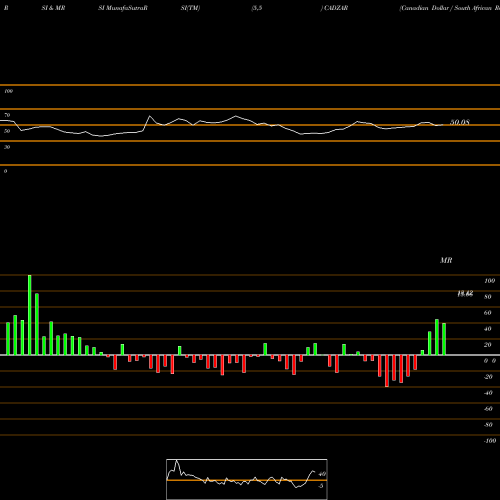The image size is (500, 500).
Task: Click the MR value label near the 80 line
Action: [465, 294]
